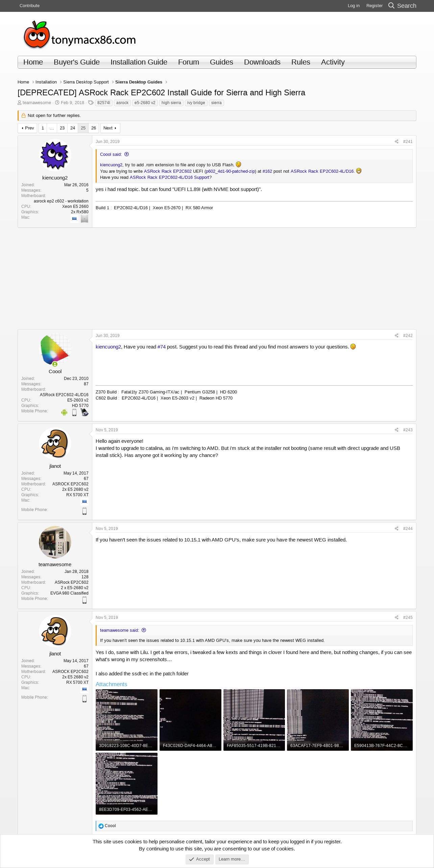Viewport: 434px width, 868px height.
Task: Open p602_4d1-90-patched-zip link
Action: coord(230,171)
